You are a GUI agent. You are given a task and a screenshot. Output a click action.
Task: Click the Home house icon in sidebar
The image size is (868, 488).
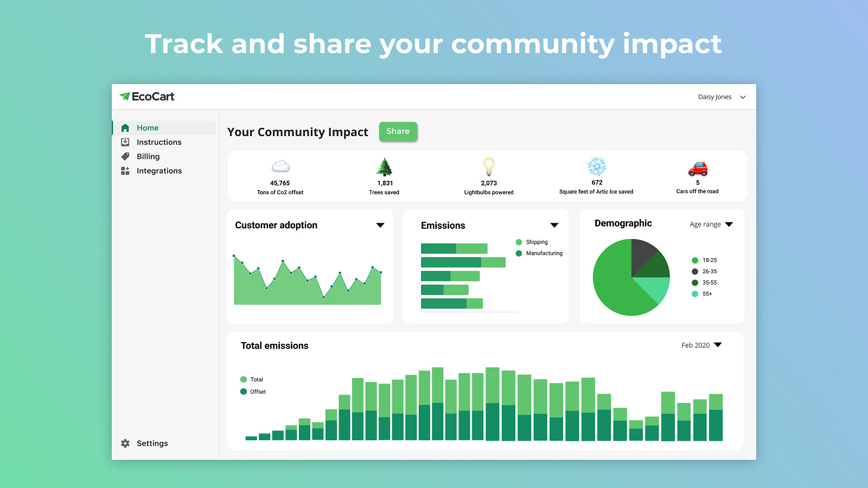click(125, 128)
